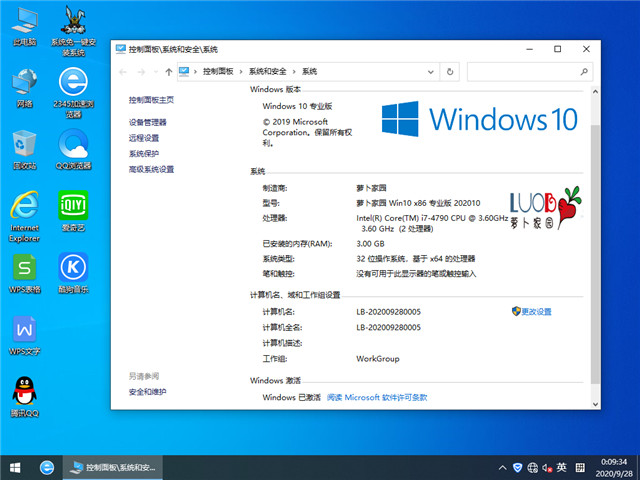This screenshot has width=640, height=480.
Task: Expand the chevron after 控制面板 breadcrumb
Action: pos(241,72)
